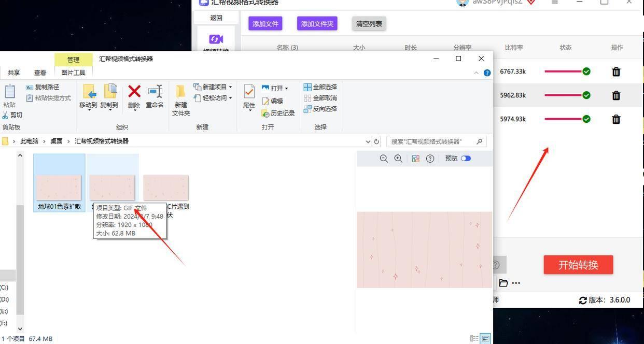Collapse the Explorer ribbon chevron

click(x=477, y=73)
